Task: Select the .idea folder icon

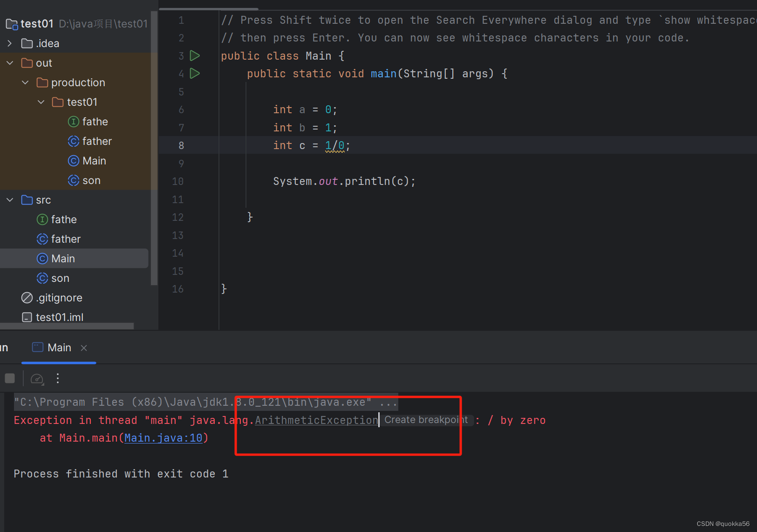Action: pos(27,43)
